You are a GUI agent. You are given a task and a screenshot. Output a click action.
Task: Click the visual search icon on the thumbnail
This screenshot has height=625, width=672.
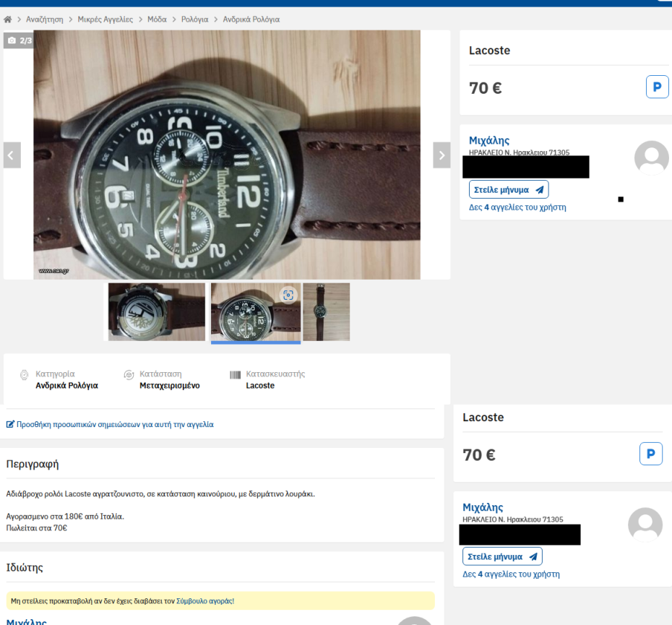coord(288,295)
